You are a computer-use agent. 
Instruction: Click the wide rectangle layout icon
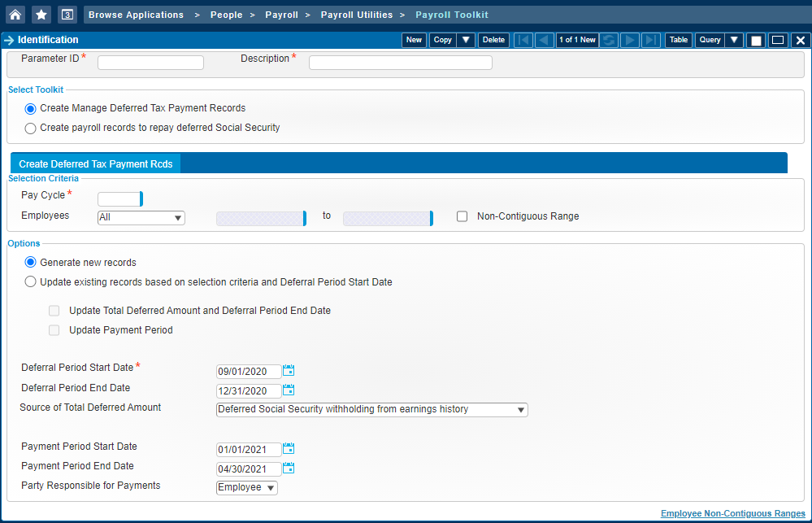778,40
